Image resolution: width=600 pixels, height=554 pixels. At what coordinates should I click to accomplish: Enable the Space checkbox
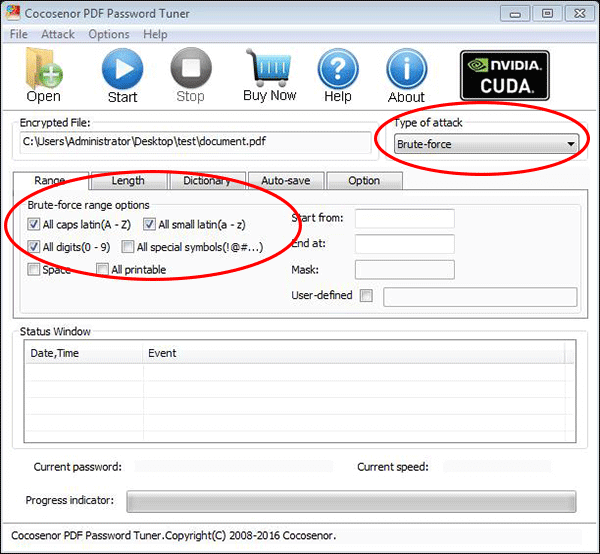pyautogui.click(x=34, y=269)
